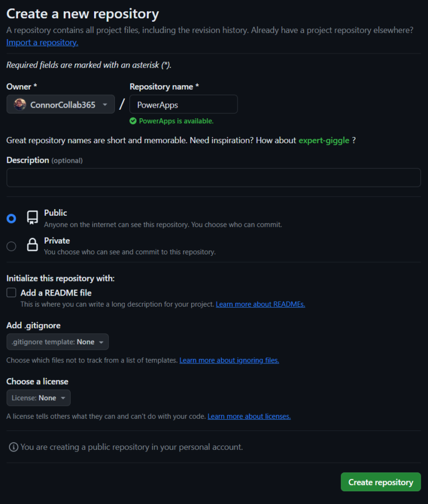Click the lock icon beside Private
Image resolution: width=428 pixels, height=504 pixels.
32,245
